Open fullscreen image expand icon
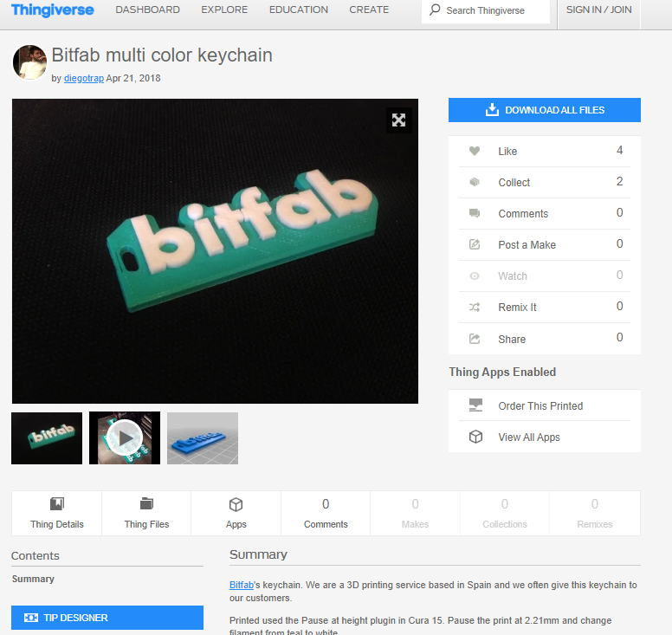672x635 pixels. coord(398,120)
